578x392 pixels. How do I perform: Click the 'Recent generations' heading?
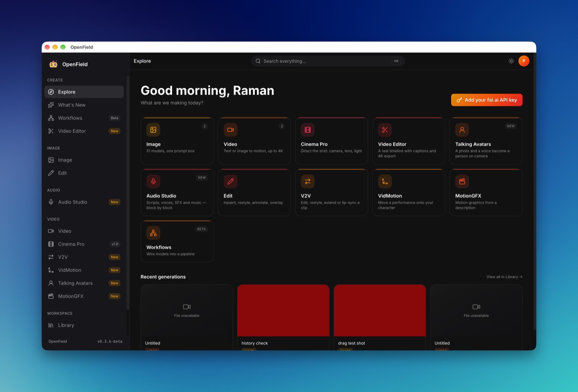click(163, 277)
